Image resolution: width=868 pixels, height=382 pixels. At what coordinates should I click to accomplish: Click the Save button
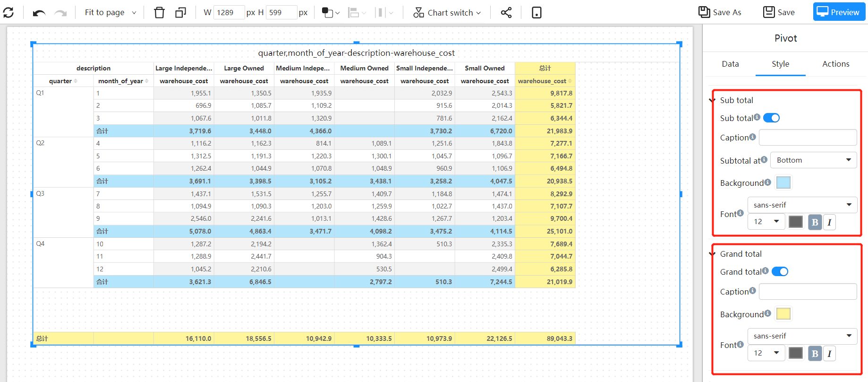pos(779,12)
